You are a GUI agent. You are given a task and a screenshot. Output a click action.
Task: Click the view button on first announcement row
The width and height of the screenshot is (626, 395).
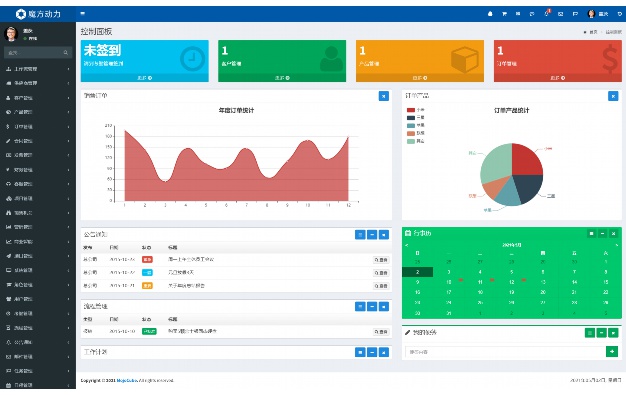(x=381, y=260)
